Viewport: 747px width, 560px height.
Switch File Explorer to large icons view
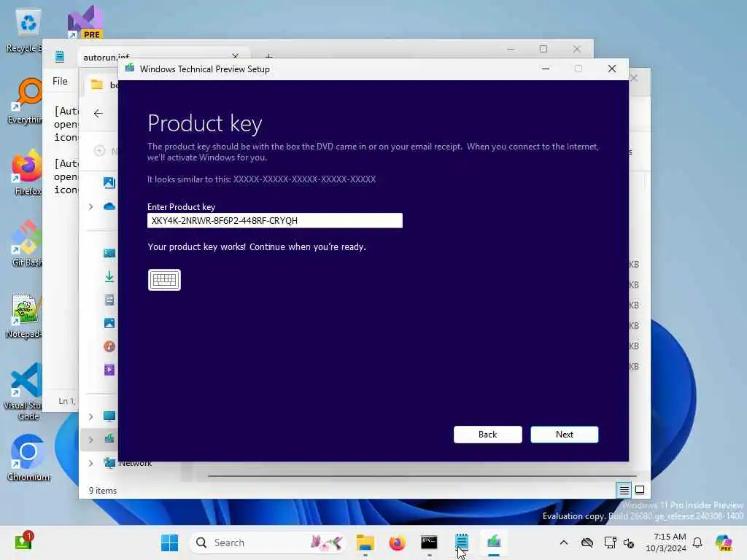pyautogui.click(x=640, y=490)
